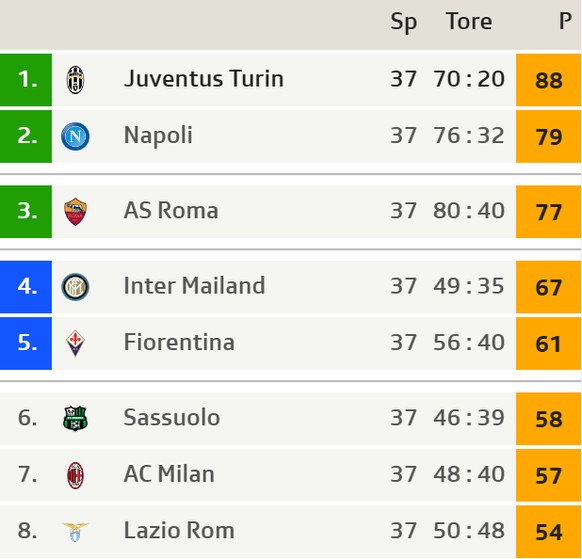
Task: Click the AS Roma crest
Action: pyautogui.click(x=75, y=212)
